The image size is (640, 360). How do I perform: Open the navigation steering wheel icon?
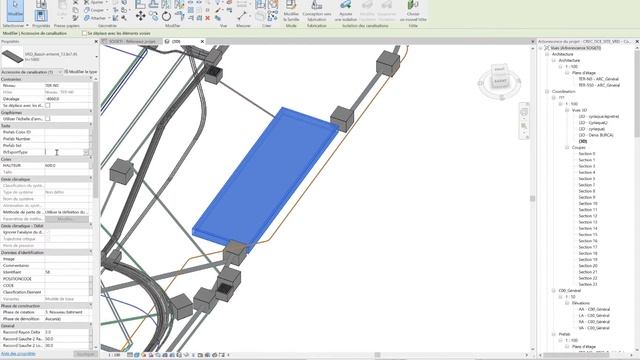pyautogui.click(x=524, y=111)
